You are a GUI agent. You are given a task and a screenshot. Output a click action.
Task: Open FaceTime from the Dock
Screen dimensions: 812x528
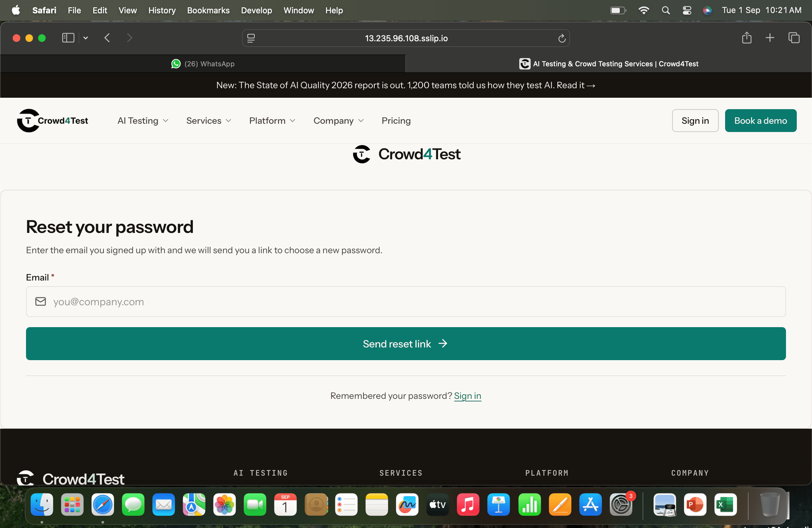255,504
